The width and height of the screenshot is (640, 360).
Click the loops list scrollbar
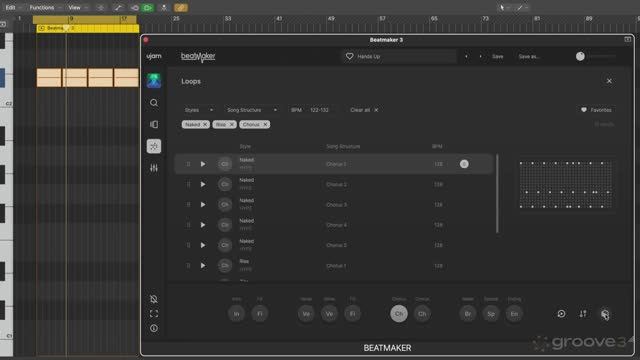[x=497, y=194]
